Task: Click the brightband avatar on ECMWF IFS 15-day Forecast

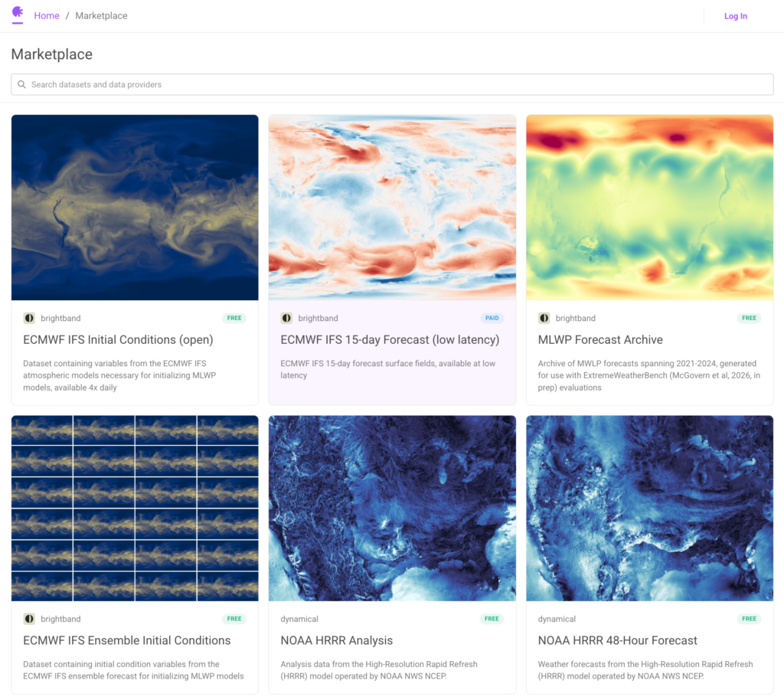Action: click(286, 318)
